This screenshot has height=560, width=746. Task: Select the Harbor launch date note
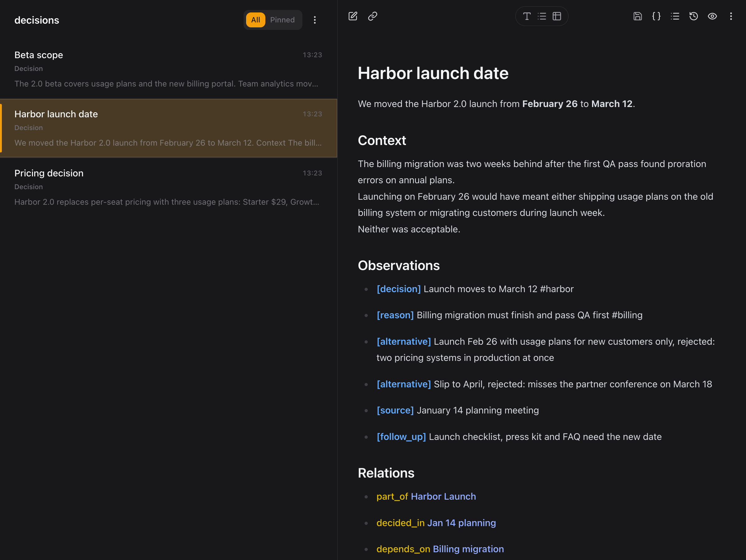pos(169,128)
